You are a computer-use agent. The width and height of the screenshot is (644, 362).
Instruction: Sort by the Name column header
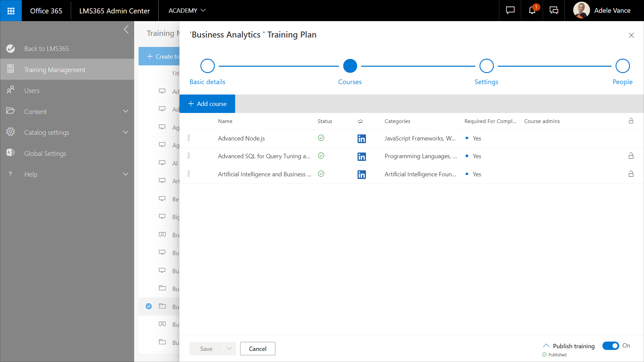[225, 121]
